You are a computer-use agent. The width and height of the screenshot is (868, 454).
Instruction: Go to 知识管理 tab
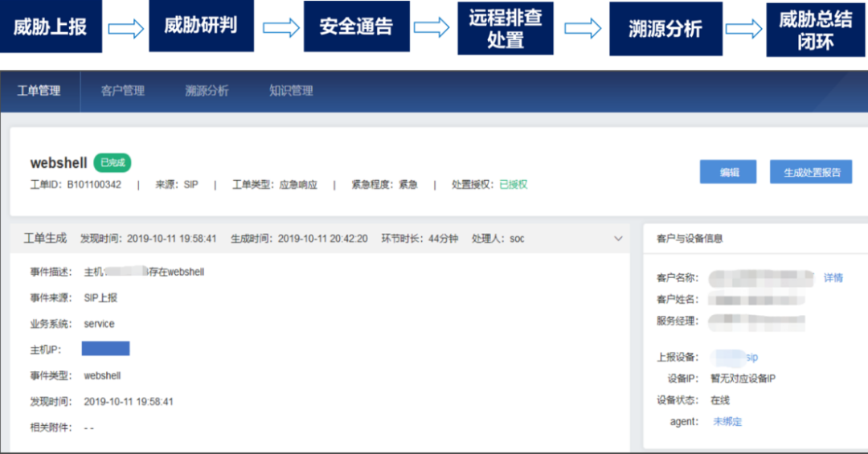pyautogui.click(x=291, y=91)
